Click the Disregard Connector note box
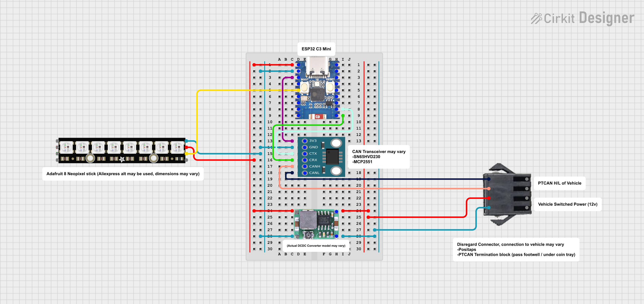The image size is (644, 304). click(x=516, y=250)
